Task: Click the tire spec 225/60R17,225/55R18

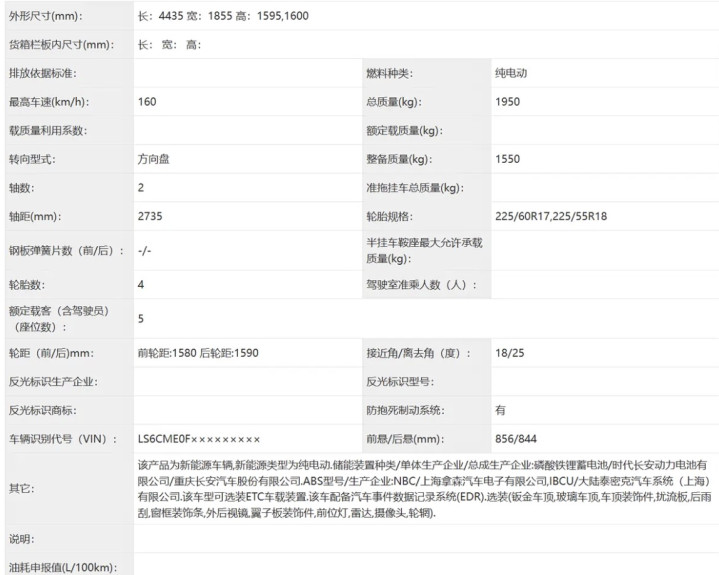Action: click(x=551, y=216)
